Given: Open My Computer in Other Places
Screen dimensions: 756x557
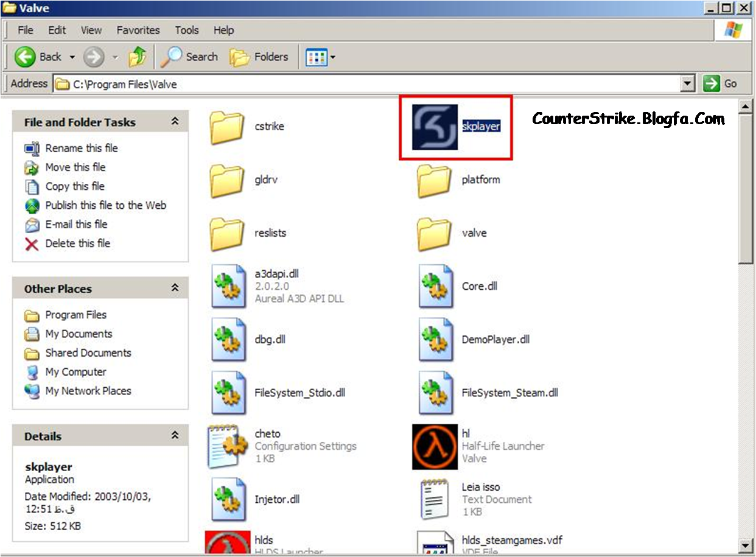Looking at the screenshot, I should (x=76, y=372).
